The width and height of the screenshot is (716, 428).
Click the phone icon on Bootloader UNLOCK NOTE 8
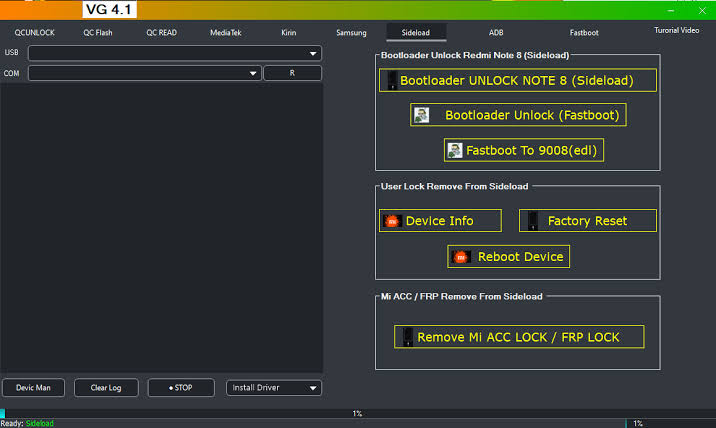coord(391,80)
